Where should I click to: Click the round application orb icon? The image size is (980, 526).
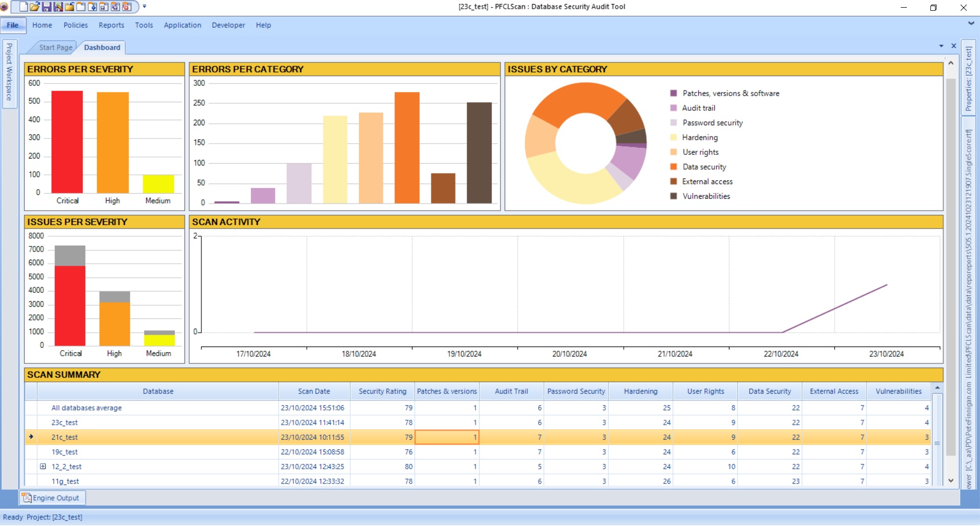click(x=5, y=7)
